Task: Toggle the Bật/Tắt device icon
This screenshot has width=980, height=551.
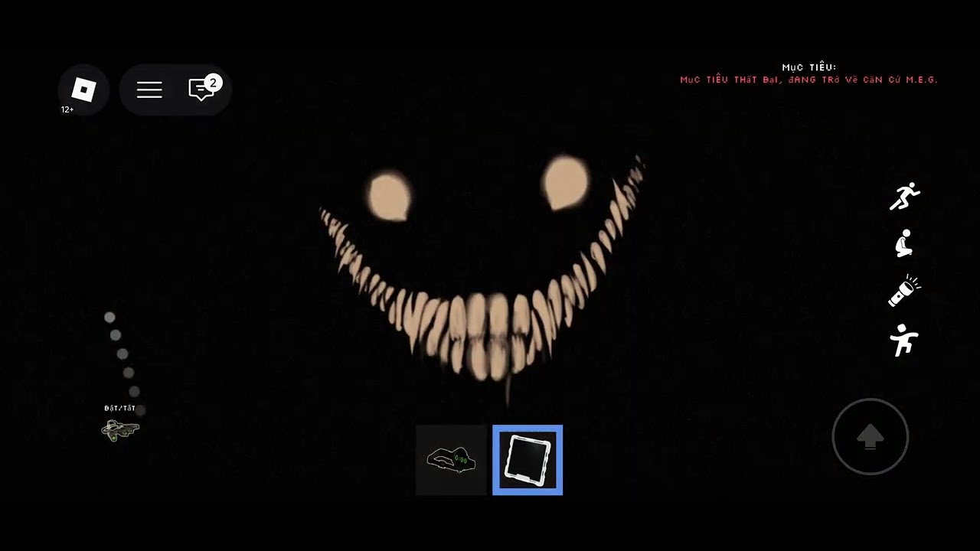Action: 120,430
